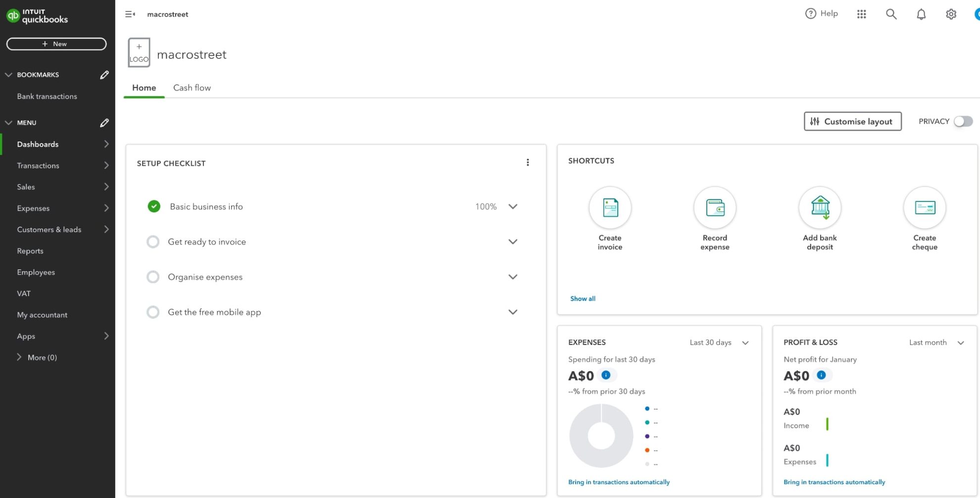
Task: Open the apps grid icon
Action: click(x=861, y=14)
